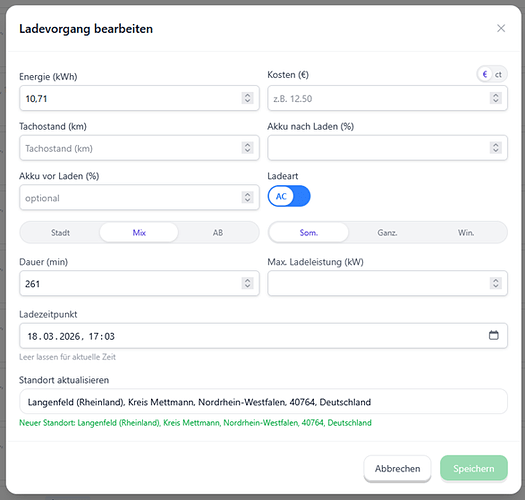Focus the Standort aktualisieren address field
Image resolution: width=525 pixels, height=500 pixels.
264,402
